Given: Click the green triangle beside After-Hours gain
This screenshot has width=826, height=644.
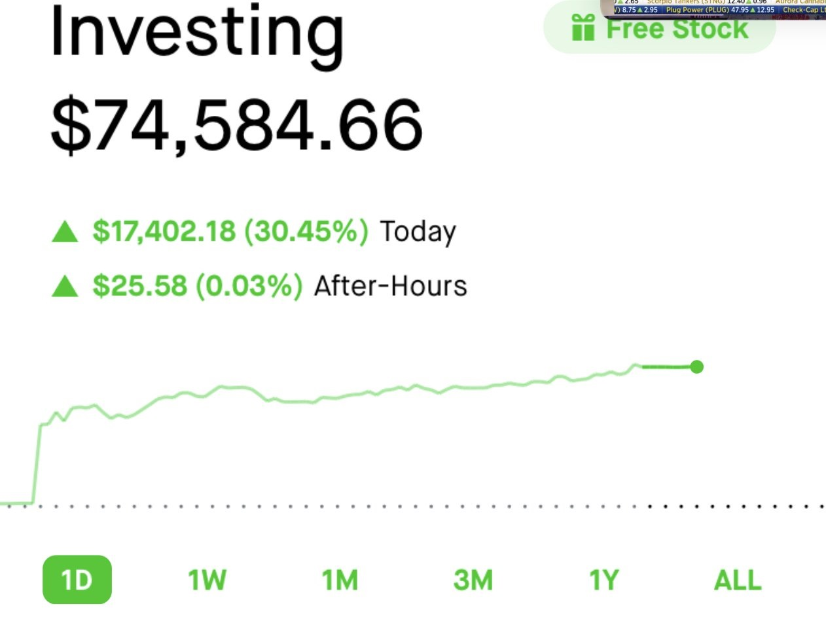Looking at the screenshot, I should click(x=65, y=286).
